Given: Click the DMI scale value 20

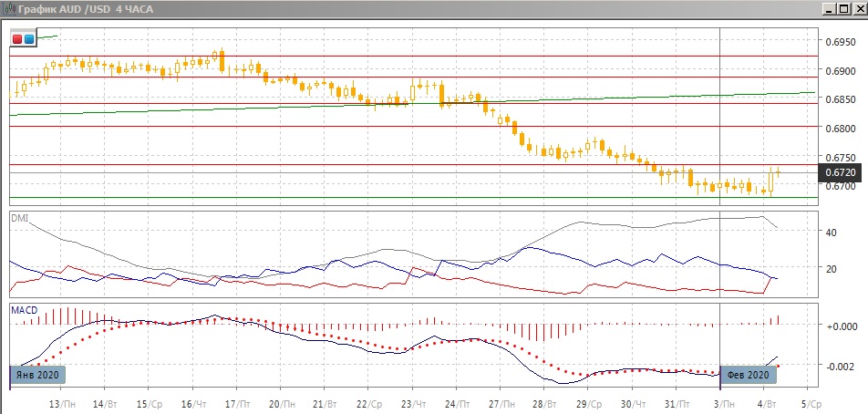Looking at the screenshot, I should coord(832,269).
